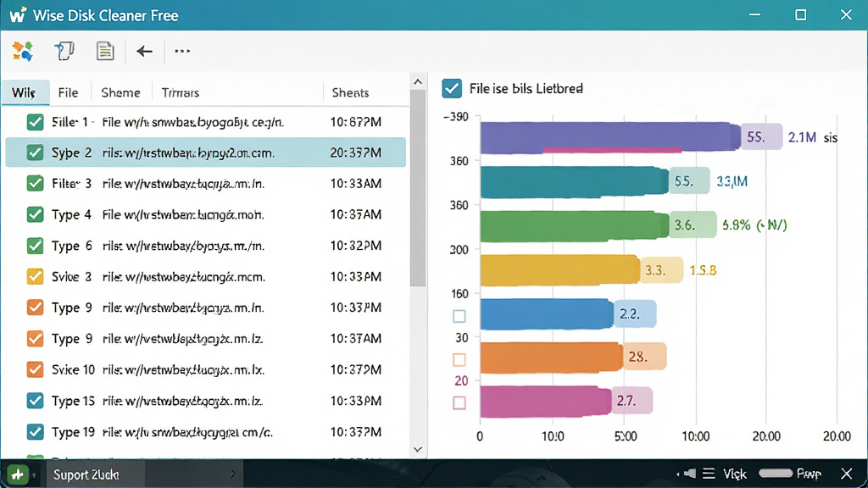Open the Timars tab
The image size is (868, 488).
point(181,92)
